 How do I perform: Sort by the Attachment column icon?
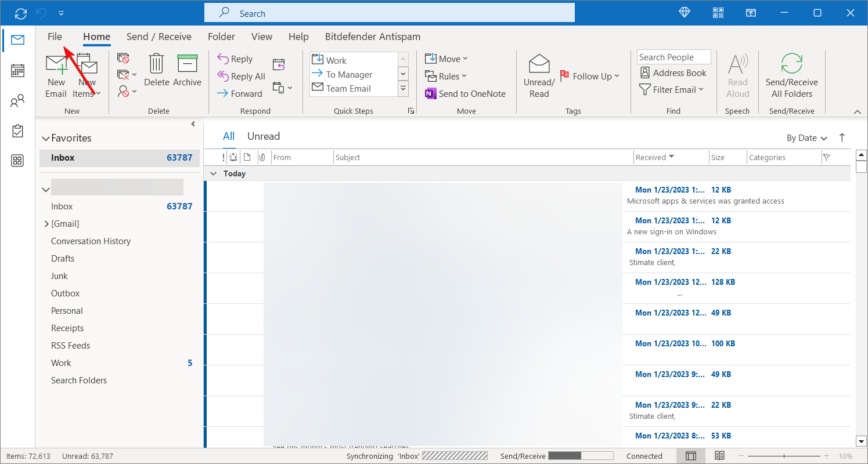(262, 157)
